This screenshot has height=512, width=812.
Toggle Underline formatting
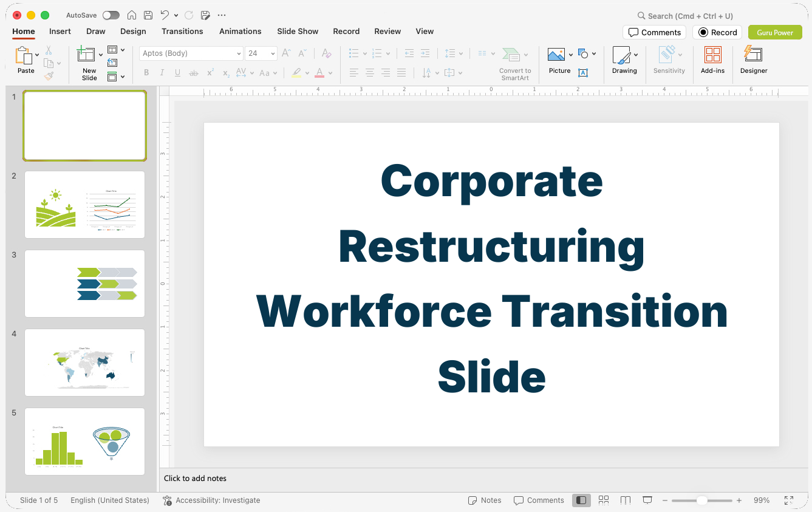click(178, 73)
